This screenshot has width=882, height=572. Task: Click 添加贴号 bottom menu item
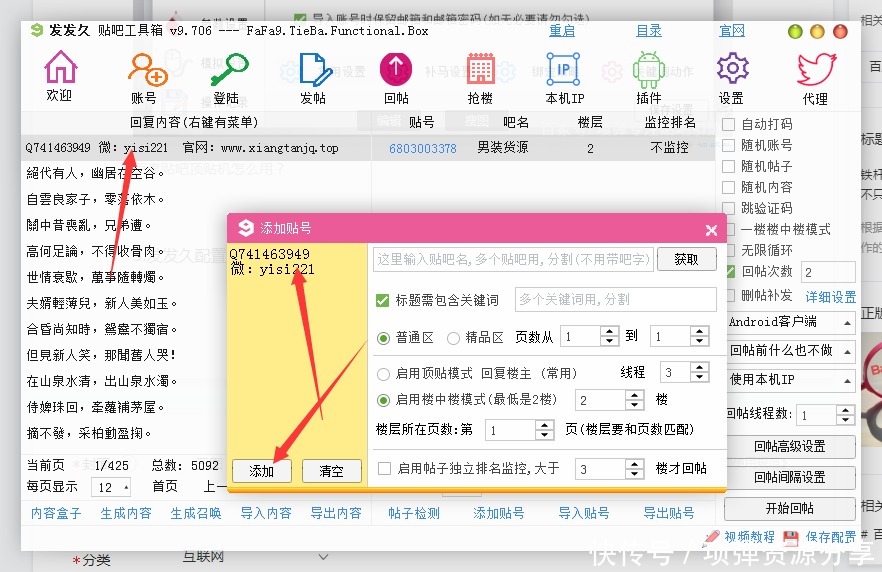(498, 513)
